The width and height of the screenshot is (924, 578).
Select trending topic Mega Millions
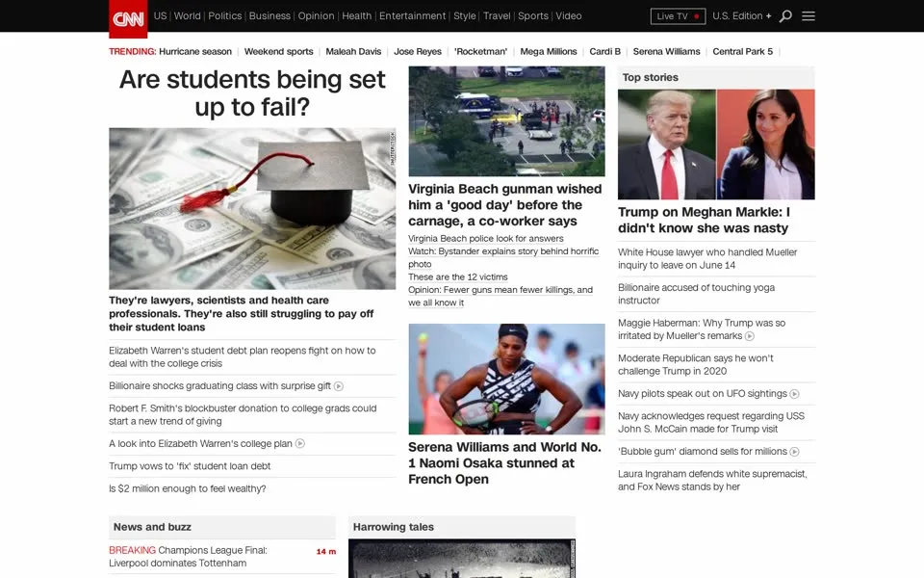(548, 52)
